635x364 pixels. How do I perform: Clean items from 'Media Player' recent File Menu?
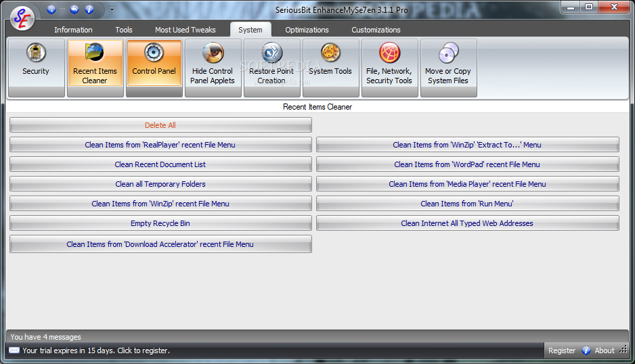click(x=467, y=184)
